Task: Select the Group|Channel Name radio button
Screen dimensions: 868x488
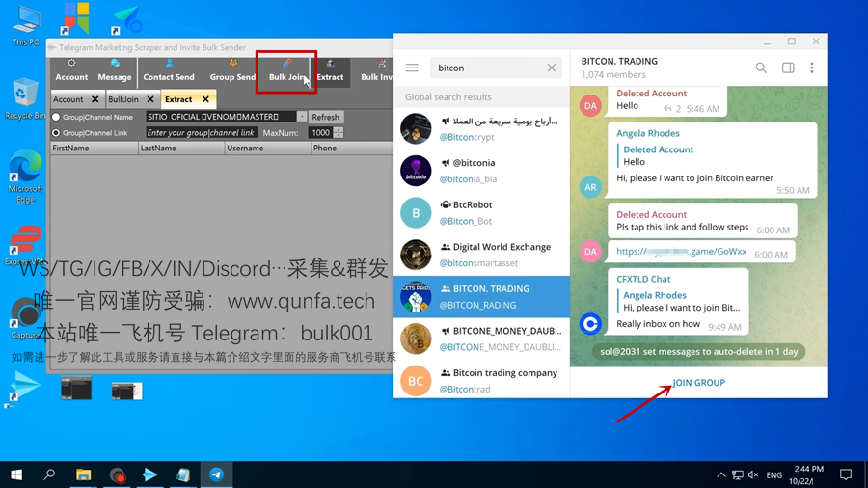Action: click(x=56, y=118)
